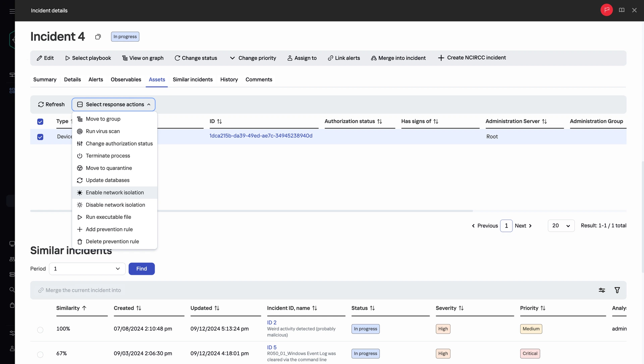Sort by Status column arrows

(x=372, y=308)
